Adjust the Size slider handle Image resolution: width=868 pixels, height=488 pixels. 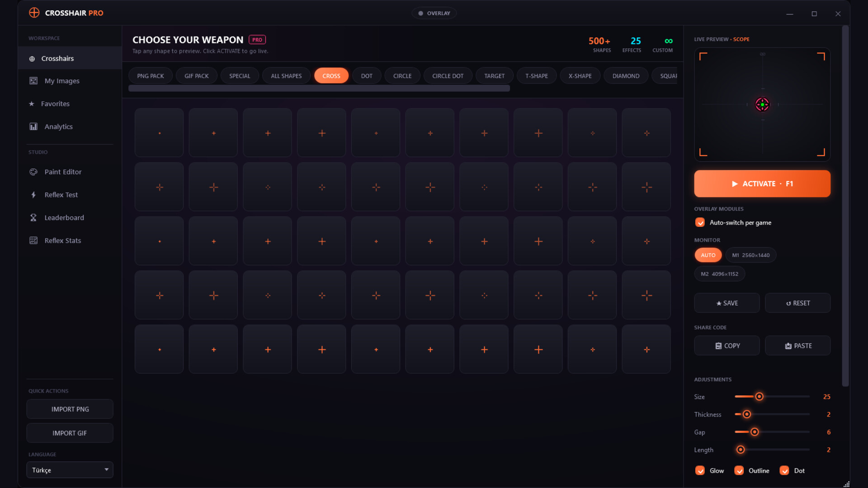coord(759,397)
